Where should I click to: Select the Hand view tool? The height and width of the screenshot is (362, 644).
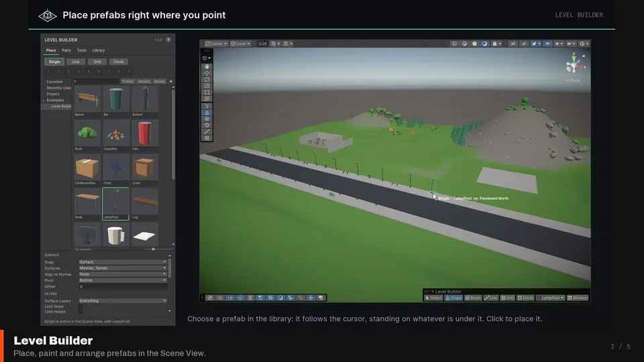click(x=207, y=66)
